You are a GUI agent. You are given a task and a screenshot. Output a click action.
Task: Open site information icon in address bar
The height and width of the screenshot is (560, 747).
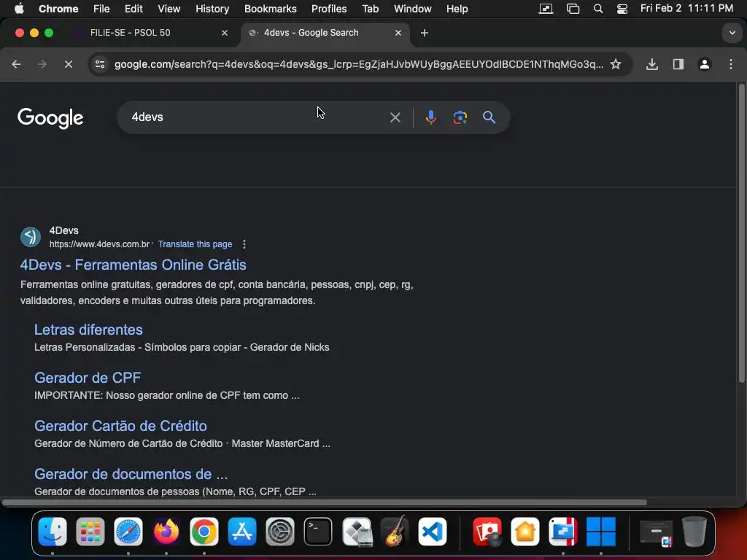click(99, 64)
